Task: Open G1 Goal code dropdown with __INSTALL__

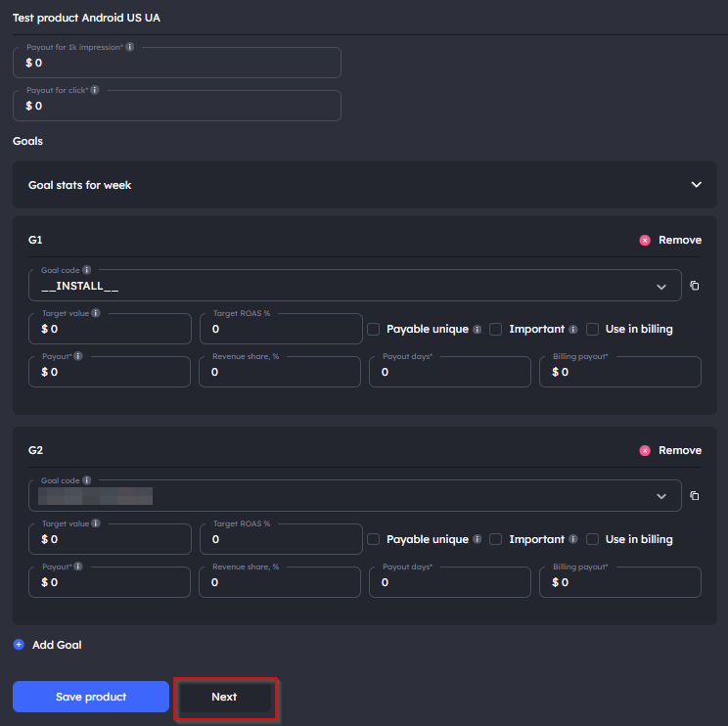Action: tap(355, 286)
